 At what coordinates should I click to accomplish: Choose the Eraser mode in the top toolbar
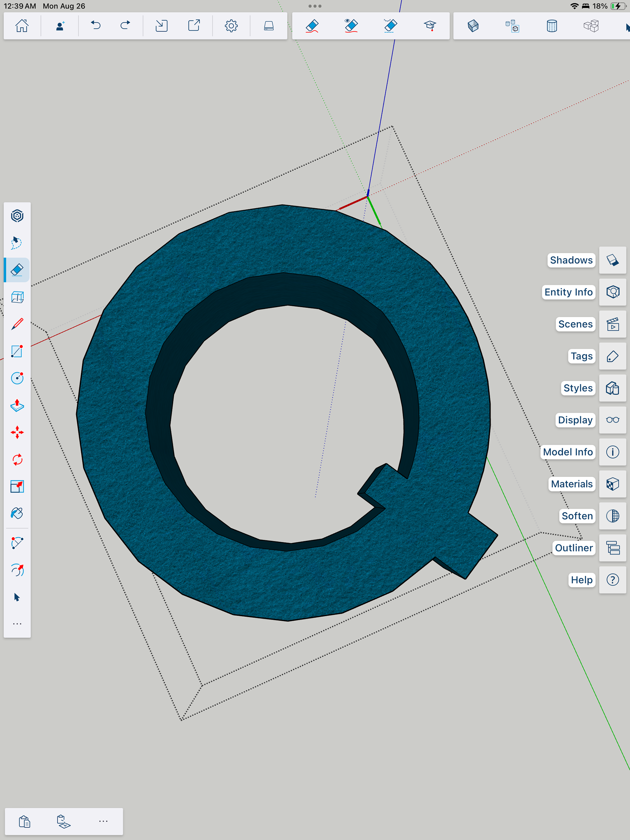tap(312, 26)
